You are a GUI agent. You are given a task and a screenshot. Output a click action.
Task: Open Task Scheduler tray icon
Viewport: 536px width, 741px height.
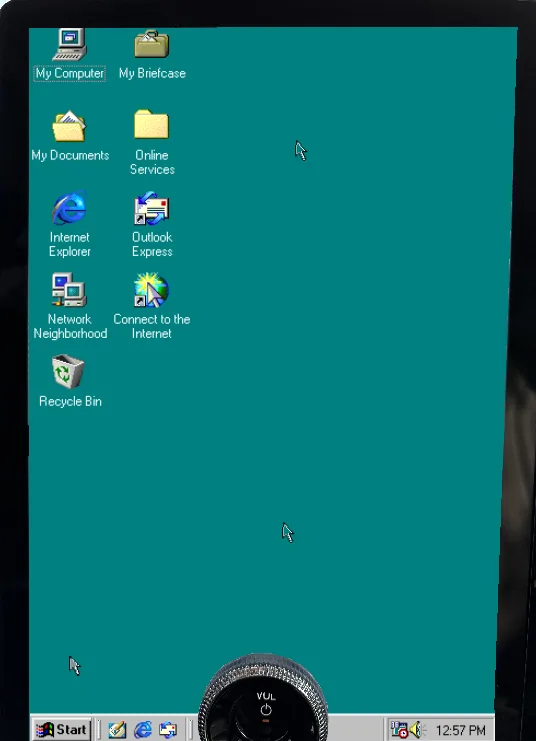tap(399, 730)
